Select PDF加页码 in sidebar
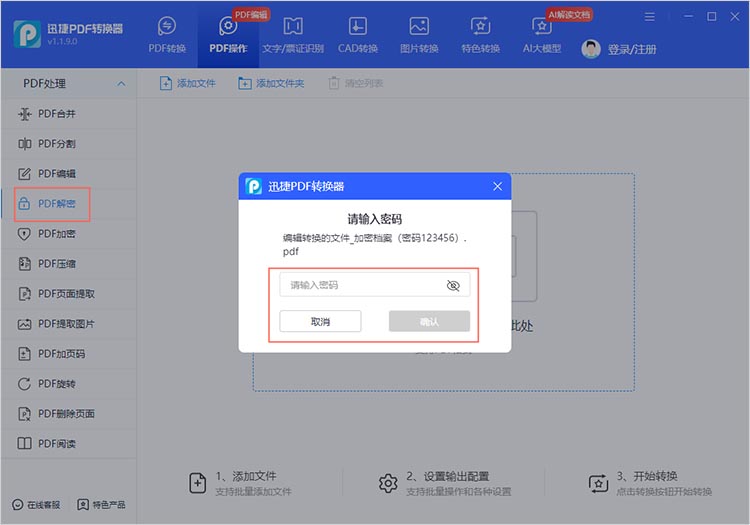 68,354
